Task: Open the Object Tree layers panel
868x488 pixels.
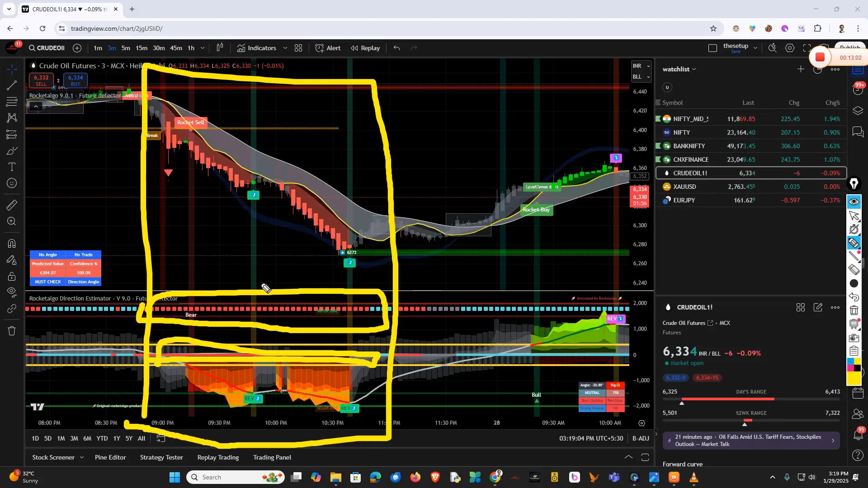Action: [857, 110]
